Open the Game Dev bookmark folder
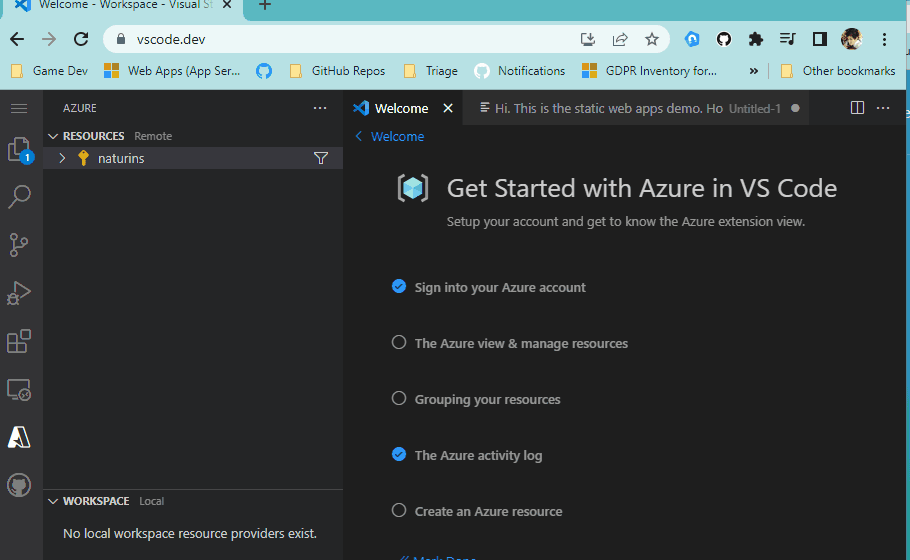Screen dimensions: 910x560 [50, 71]
